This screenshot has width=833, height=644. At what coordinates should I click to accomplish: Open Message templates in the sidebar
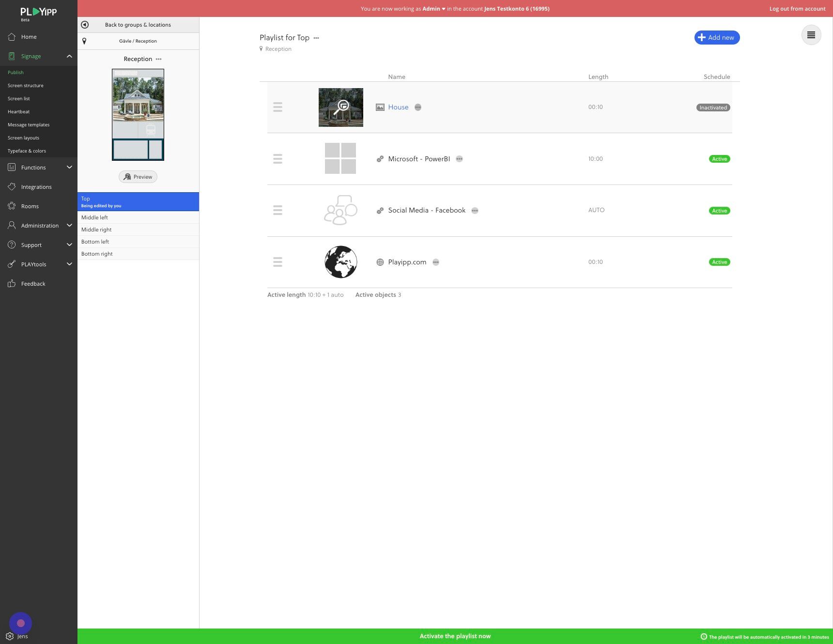click(29, 125)
